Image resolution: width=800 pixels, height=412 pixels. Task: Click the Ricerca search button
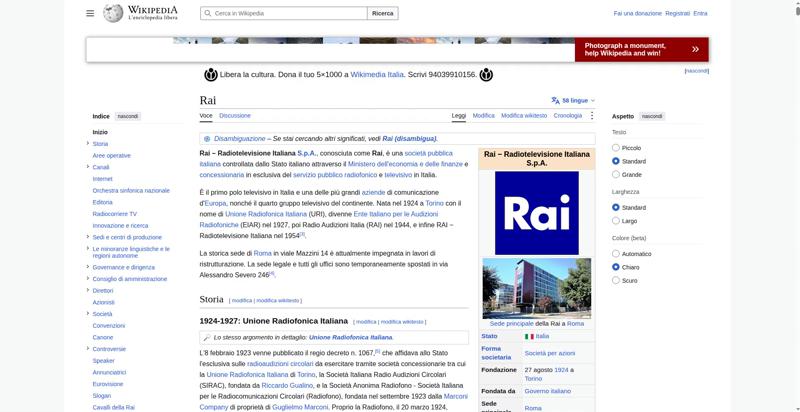[x=383, y=13]
